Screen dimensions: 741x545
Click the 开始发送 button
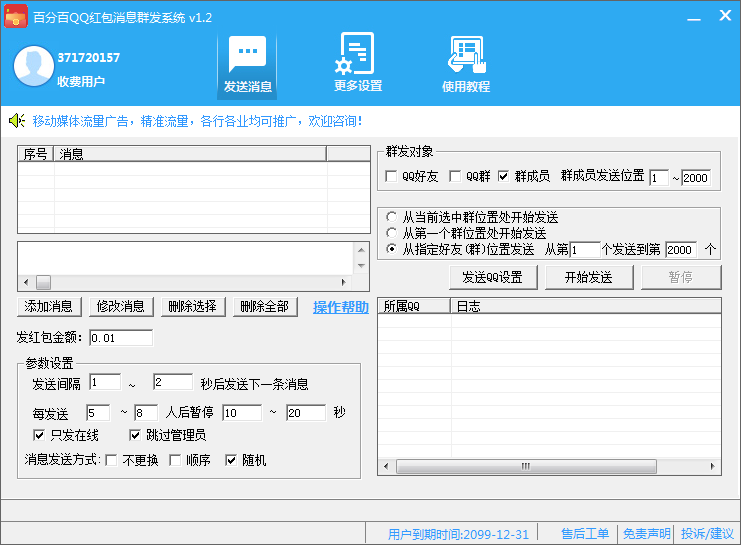589,277
